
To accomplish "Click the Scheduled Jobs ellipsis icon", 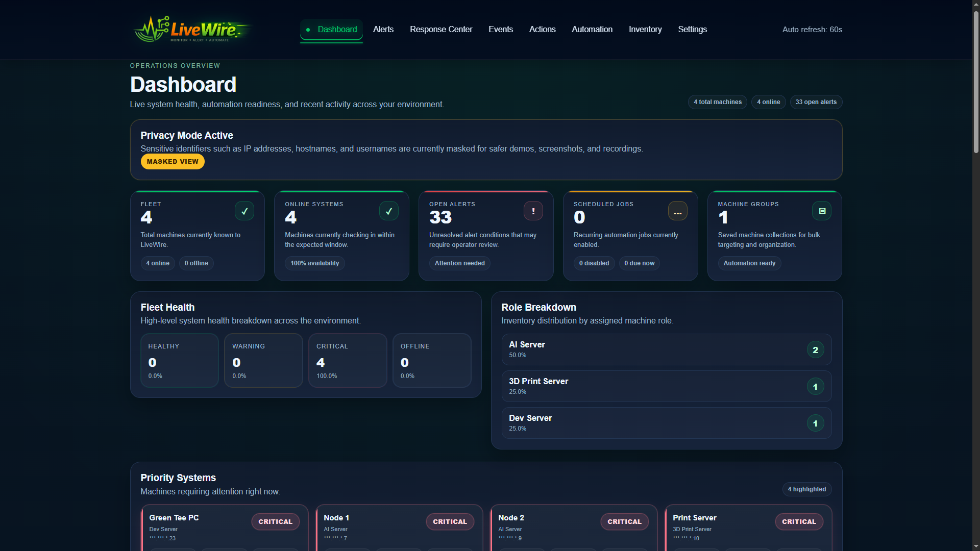I will point(677,211).
